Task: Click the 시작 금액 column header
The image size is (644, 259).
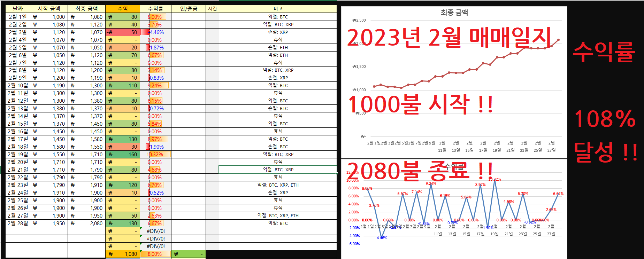Action: [49, 9]
